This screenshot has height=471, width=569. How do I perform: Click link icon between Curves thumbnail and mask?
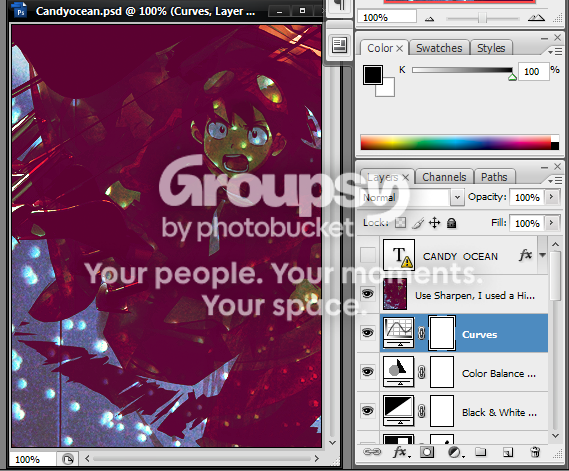[x=421, y=333]
